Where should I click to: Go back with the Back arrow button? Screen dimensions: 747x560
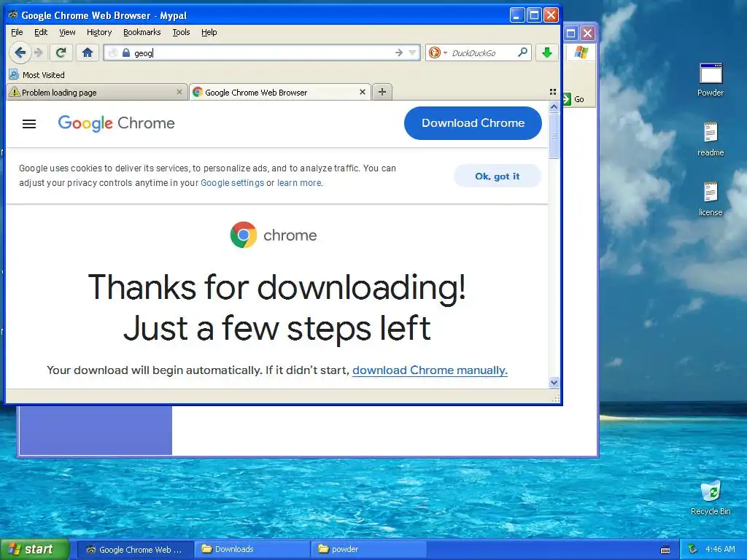coord(20,52)
